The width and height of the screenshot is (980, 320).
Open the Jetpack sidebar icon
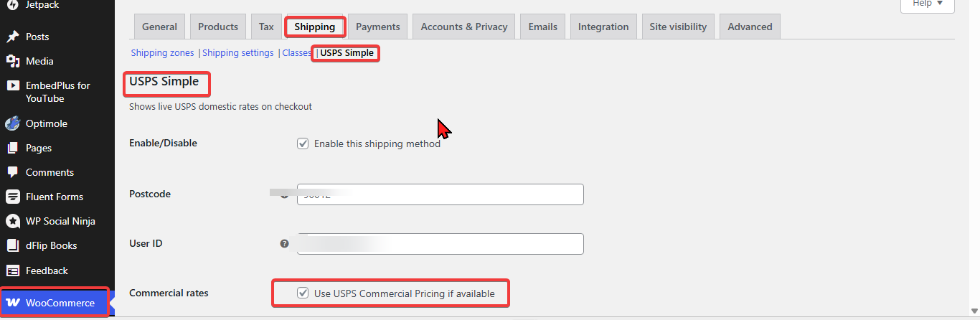tap(12, 4)
